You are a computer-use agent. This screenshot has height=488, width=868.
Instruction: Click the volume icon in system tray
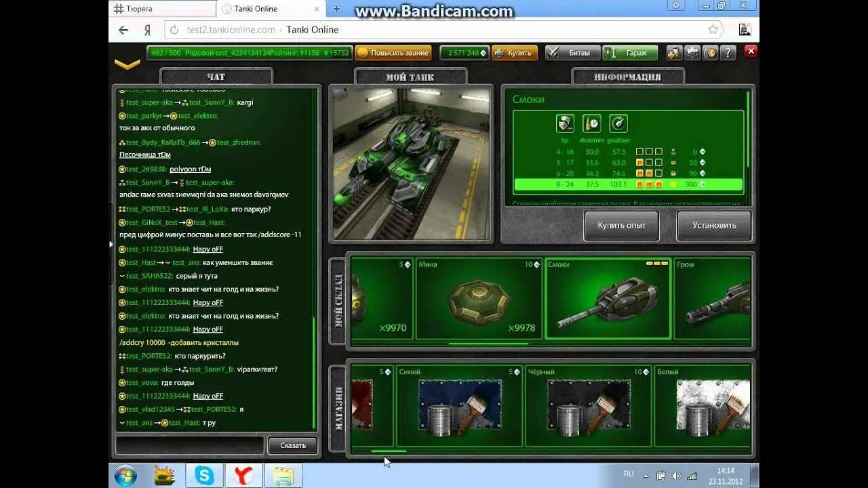tap(675, 476)
